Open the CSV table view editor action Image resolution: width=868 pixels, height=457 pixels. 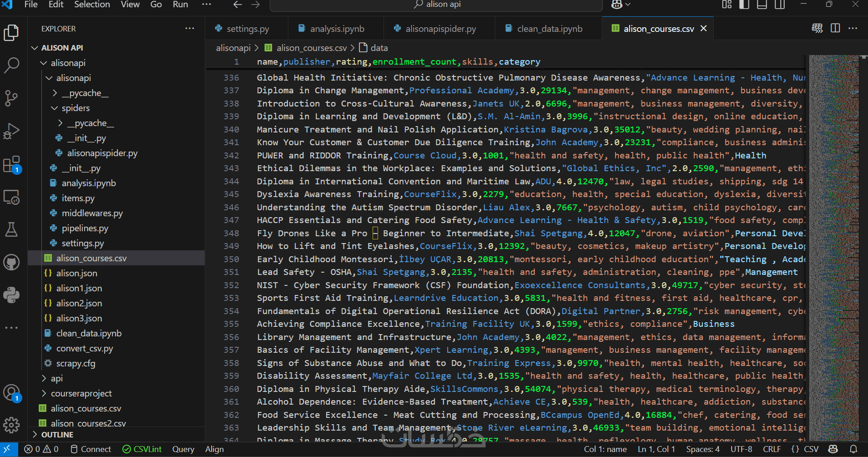click(817, 28)
